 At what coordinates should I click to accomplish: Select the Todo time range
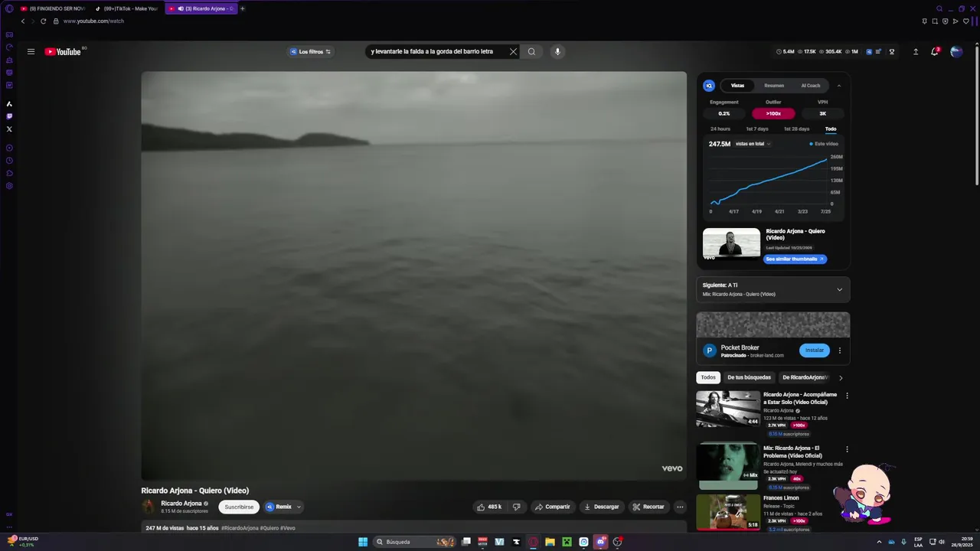click(831, 129)
